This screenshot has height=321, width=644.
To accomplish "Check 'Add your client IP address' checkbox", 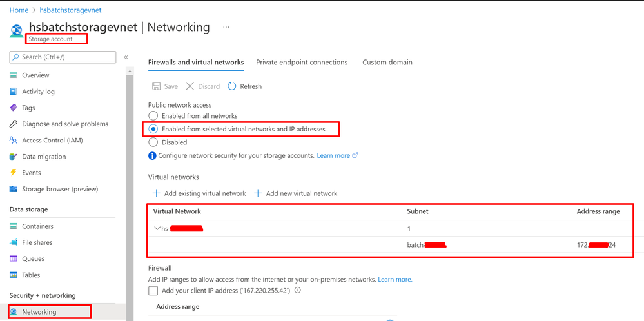I will 153,291.
